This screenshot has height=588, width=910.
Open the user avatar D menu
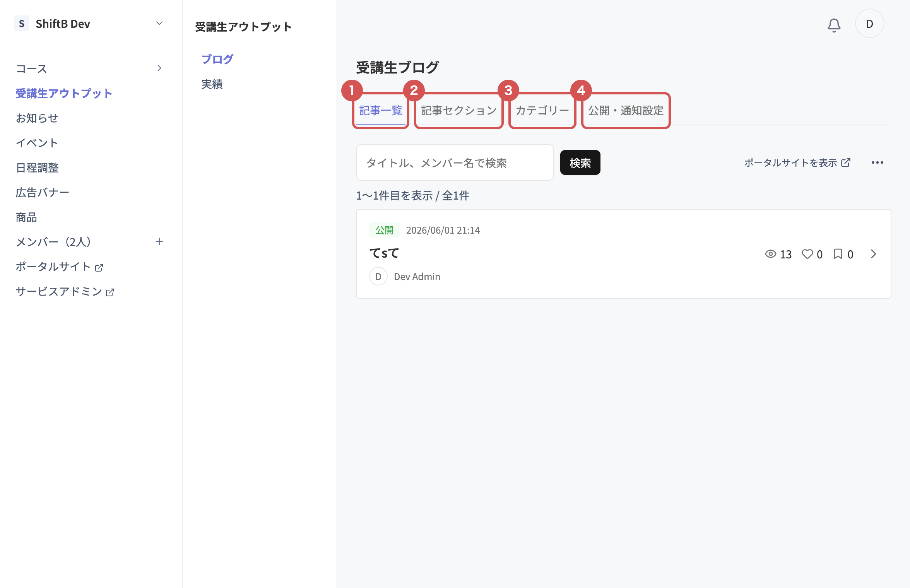click(x=869, y=24)
